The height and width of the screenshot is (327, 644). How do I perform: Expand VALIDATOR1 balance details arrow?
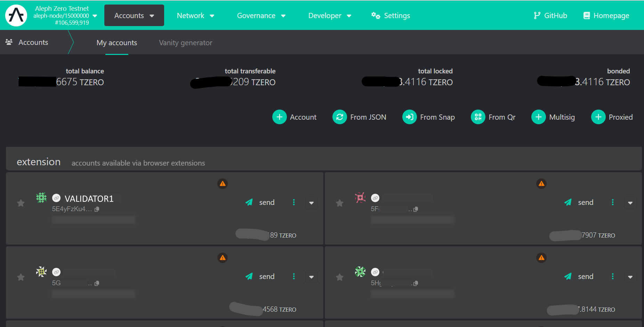311,203
